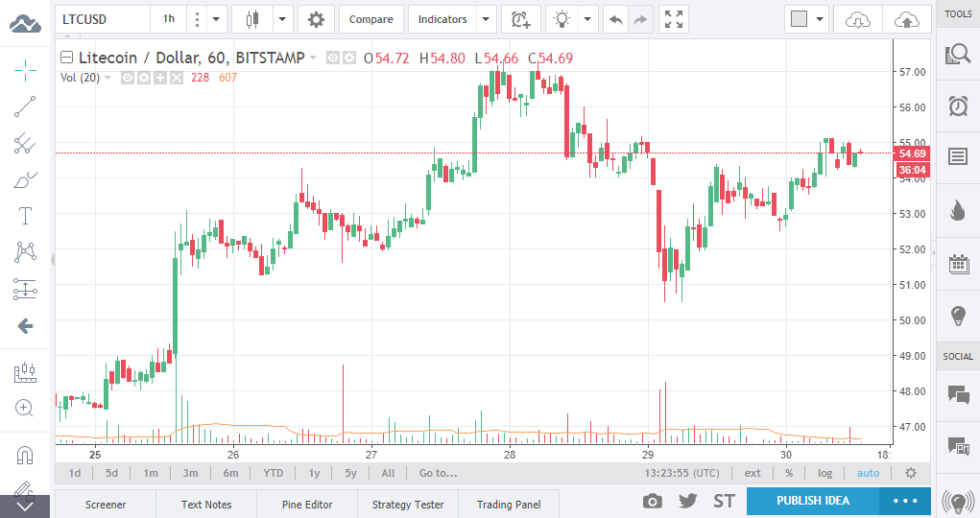
Task: Open the Pine Editor tab
Action: click(x=307, y=505)
